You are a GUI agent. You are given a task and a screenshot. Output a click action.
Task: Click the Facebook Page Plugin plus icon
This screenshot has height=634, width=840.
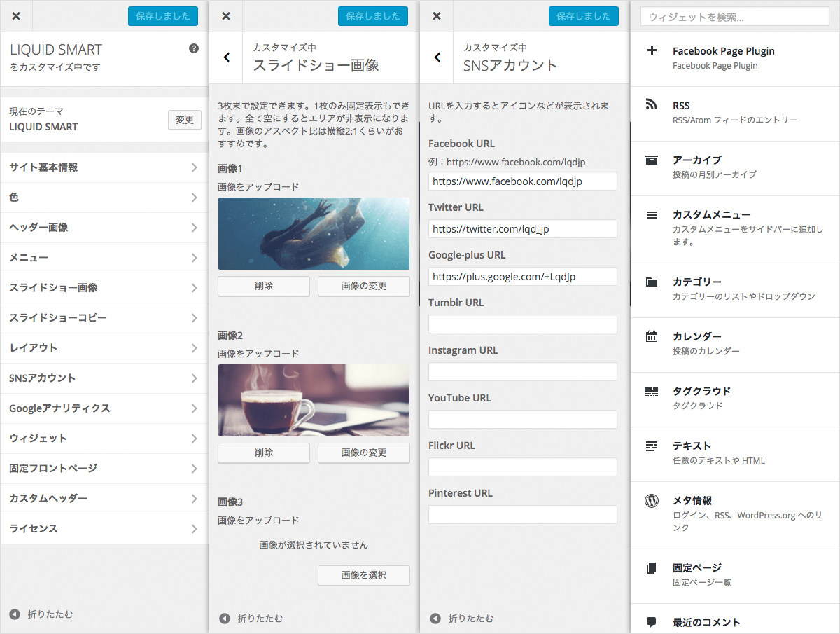pos(652,50)
